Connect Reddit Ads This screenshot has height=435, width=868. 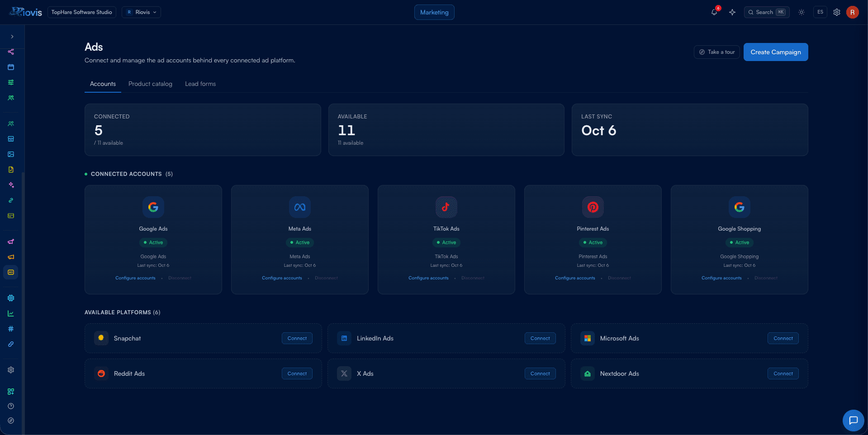coord(297,374)
